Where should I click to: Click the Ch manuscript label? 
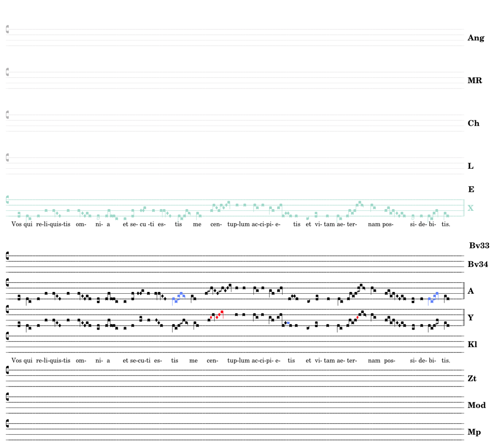(473, 123)
